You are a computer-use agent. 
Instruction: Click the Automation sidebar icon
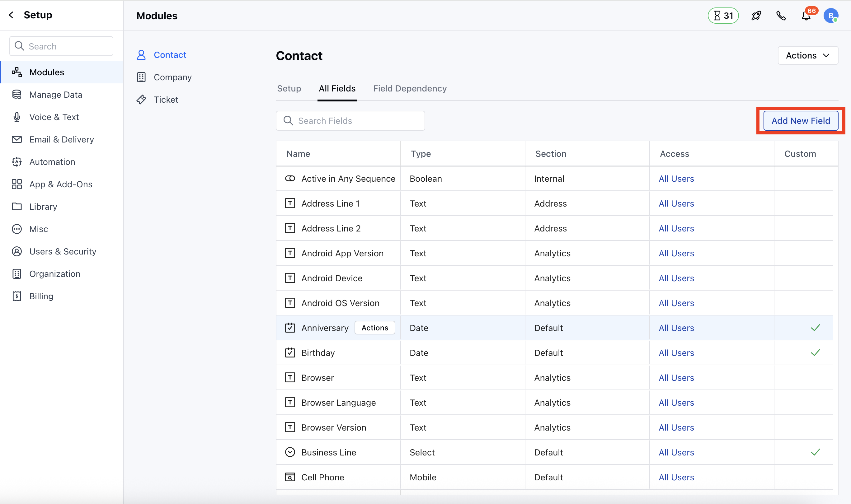tap(16, 162)
